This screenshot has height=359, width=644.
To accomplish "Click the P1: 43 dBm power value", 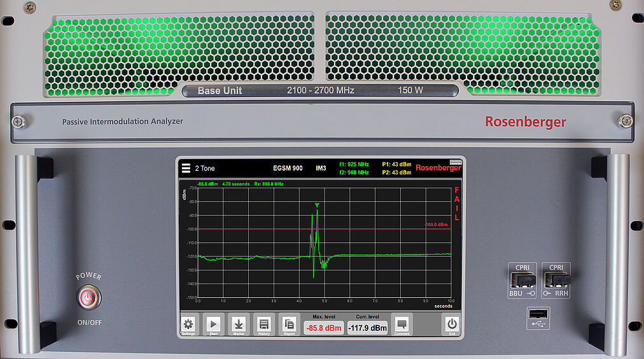I will [x=396, y=164].
